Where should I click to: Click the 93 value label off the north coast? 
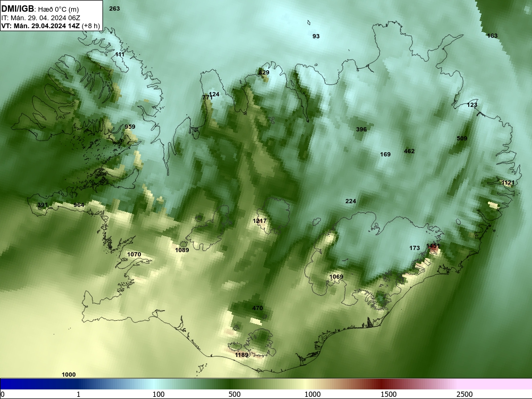[316, 36]
